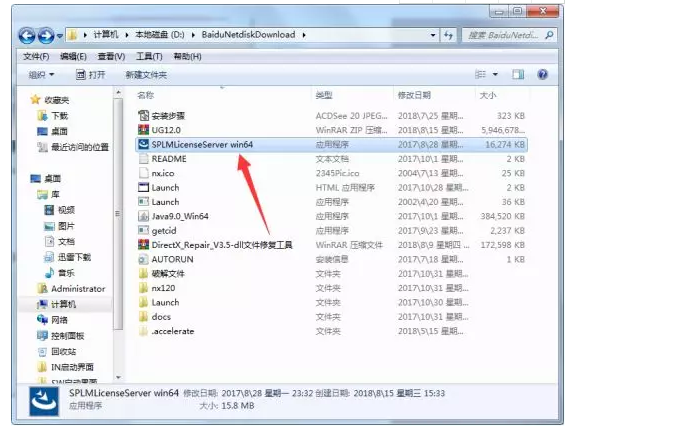Change view with the view icon button
The height and width of the screenshot is (432, 674).
[480, 74]
